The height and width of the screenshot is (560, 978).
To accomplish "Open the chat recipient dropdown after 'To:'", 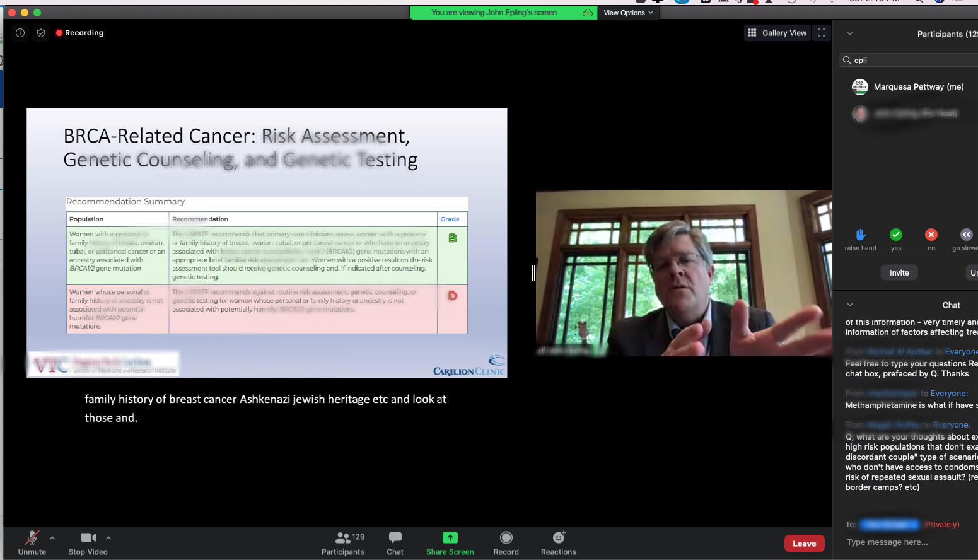I will (x=890, y=524).
